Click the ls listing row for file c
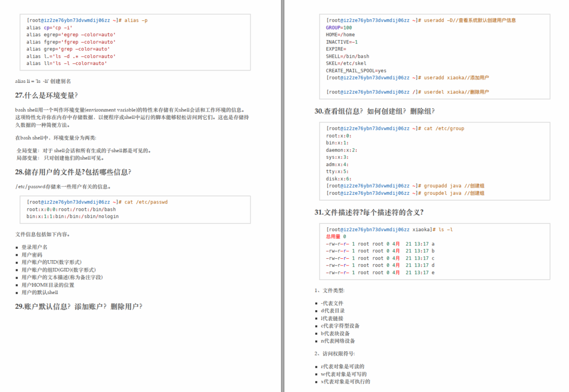Screen dimensions: 569x392 click(x=380, y=258)
